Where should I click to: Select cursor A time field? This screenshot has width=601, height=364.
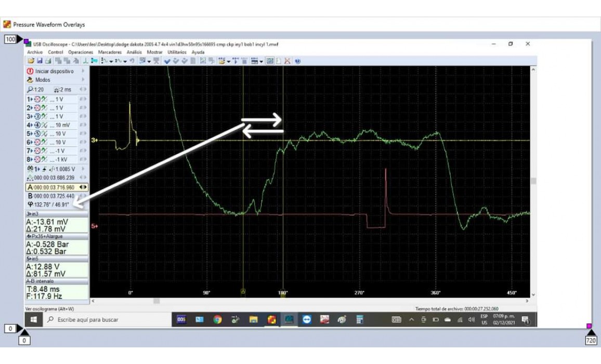coord(54,187)
